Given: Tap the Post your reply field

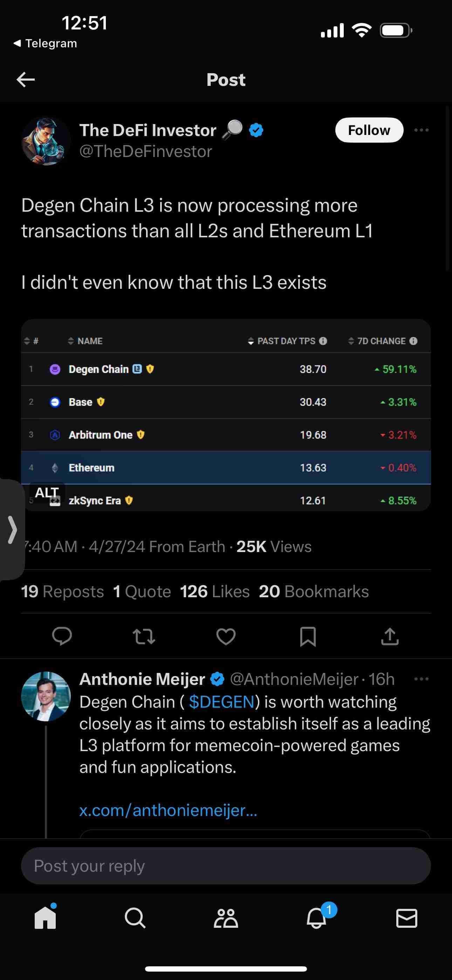Looking at the screenshot, I should point(226,866).
